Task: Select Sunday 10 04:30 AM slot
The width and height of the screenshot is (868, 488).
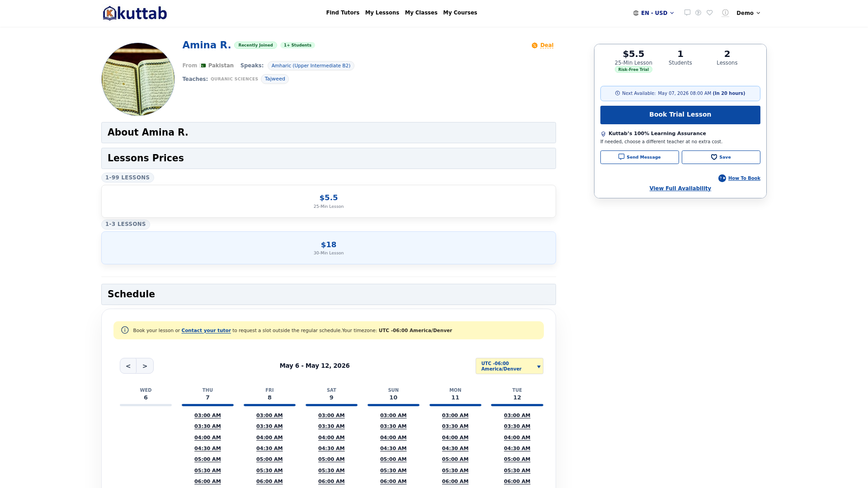Action: point(393,449)
